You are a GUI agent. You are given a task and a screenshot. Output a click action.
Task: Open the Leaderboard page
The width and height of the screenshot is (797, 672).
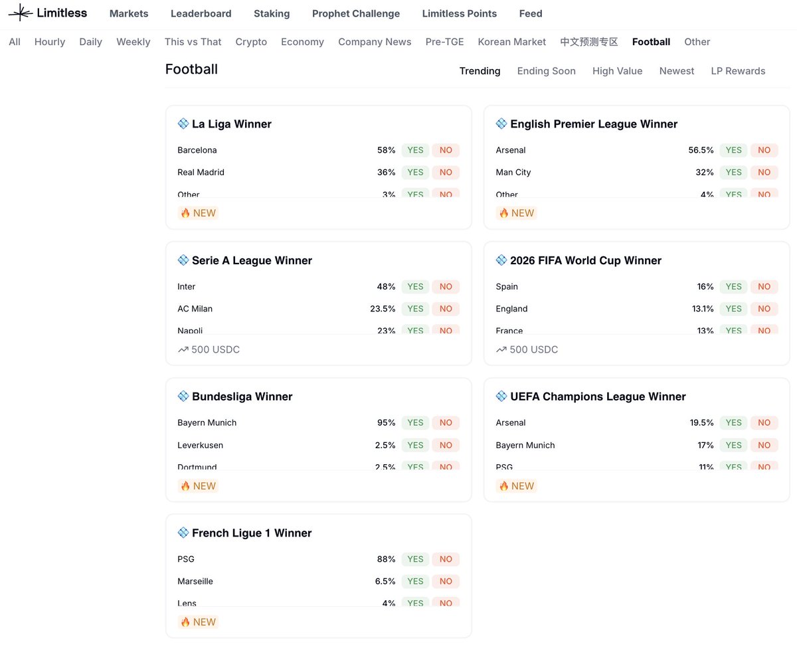point(201,13)
